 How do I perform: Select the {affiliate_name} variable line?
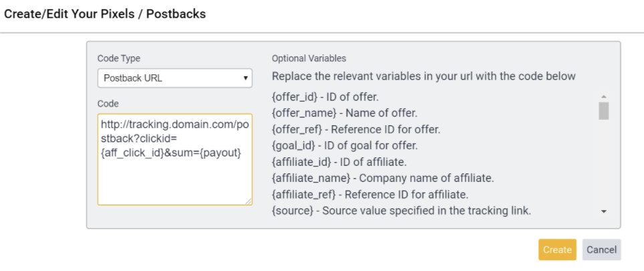click(383, 179)
